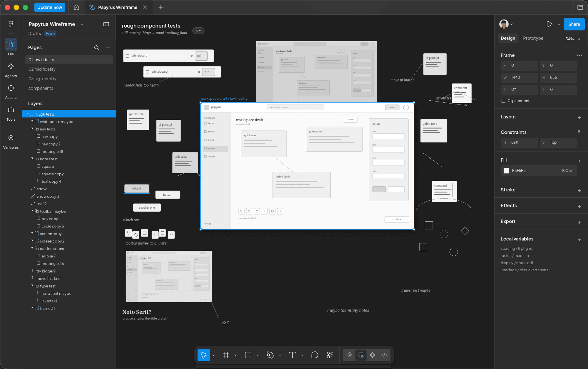
Task: Go to the home tab icon
Action: tap(76, 7)
